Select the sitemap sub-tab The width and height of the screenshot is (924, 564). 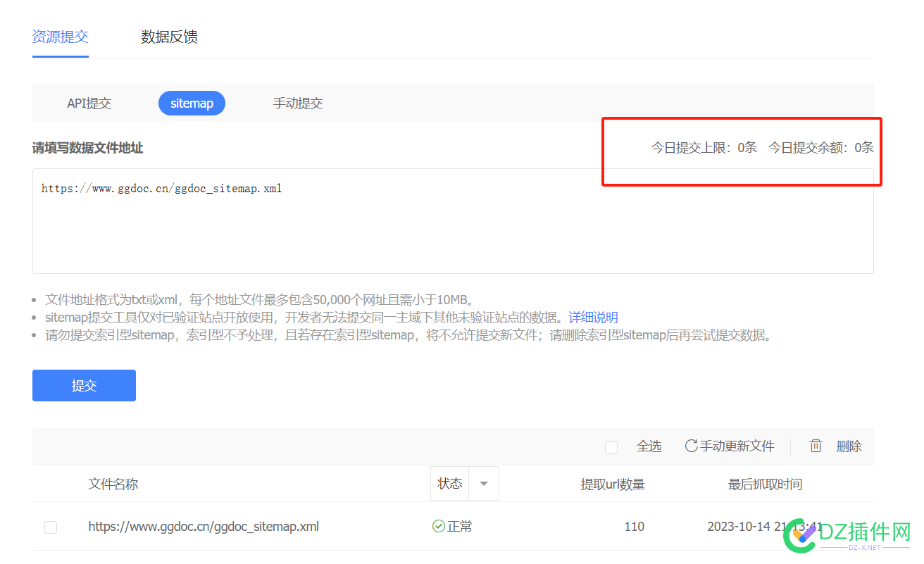pyautogui.click(x=192, y=104)
